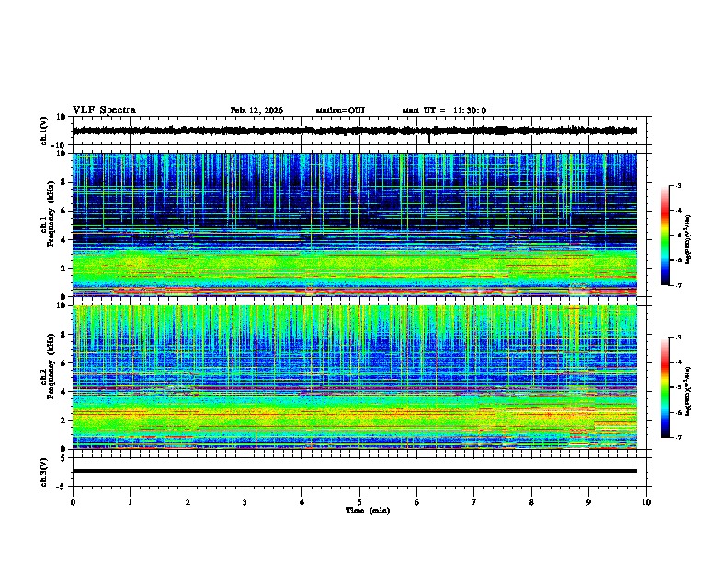Click the -3 label on ch.2 color bar
The width and height of the screenshot is (728, 563).
tap(678, 338)
